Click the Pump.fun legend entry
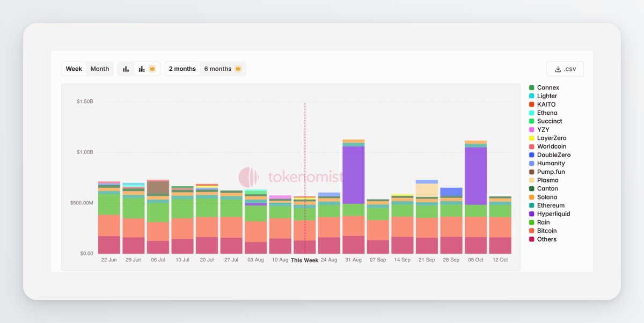Image resolution: width=644 pixels, height=323 pixels. 547,172
